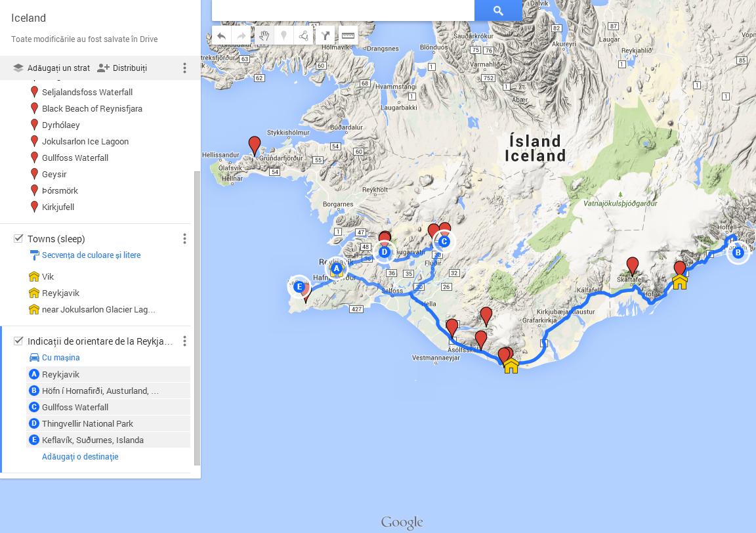Click destination E Keflavík in directions

[x=108, y=440]
